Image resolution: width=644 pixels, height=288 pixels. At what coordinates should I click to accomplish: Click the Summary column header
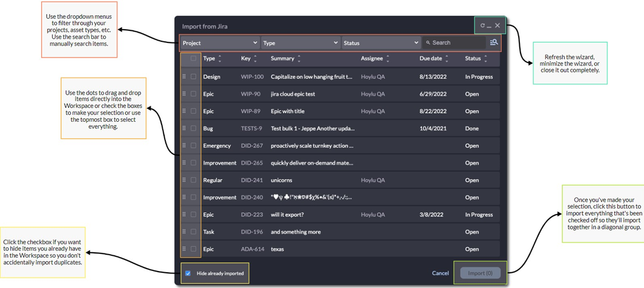pyautogui.click(x=283, y=58)
